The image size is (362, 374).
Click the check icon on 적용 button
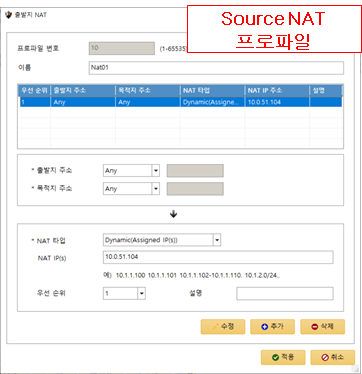click(x=275, y=357)
